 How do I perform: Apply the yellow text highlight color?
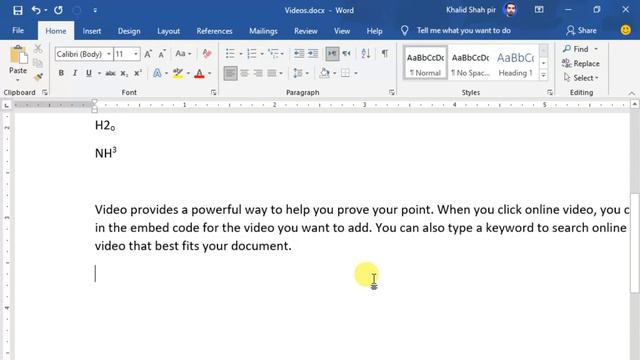point(178,73)
